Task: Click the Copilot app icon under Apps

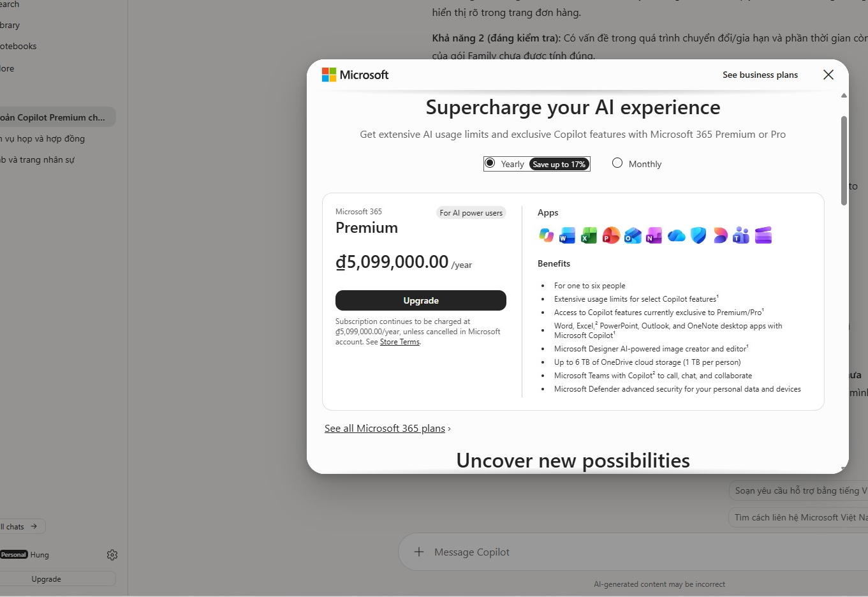Action: click(x=547, y=235)
